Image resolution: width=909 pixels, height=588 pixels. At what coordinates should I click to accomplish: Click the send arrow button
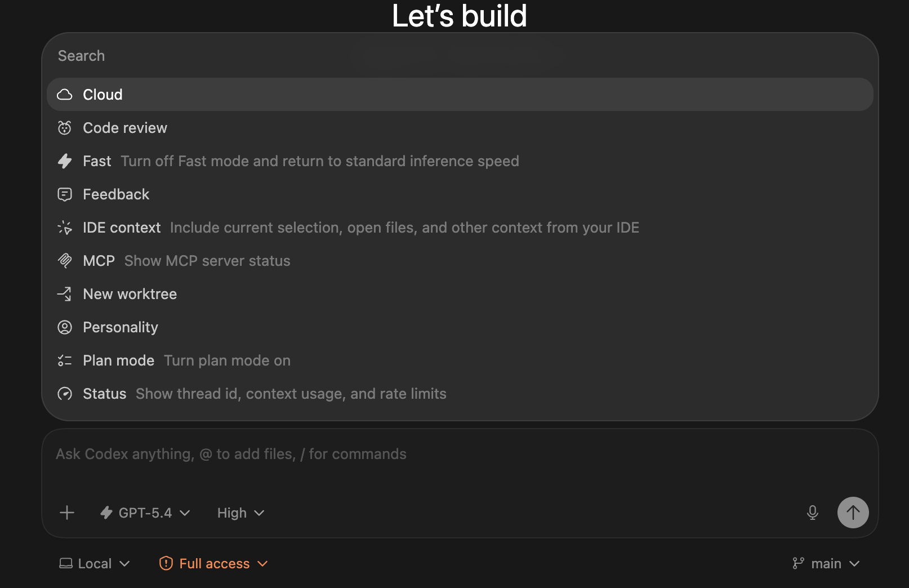(x=853, y=513)
